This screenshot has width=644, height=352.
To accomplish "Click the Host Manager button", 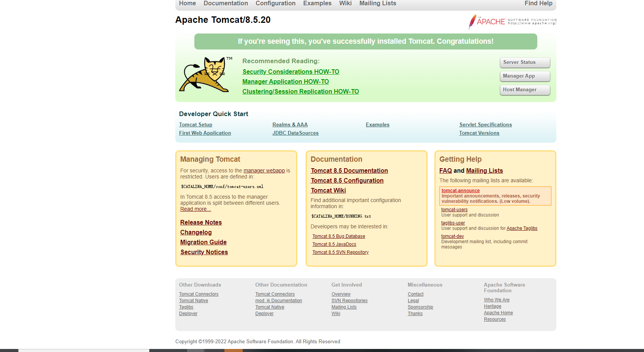I will (x=525, y=90).
